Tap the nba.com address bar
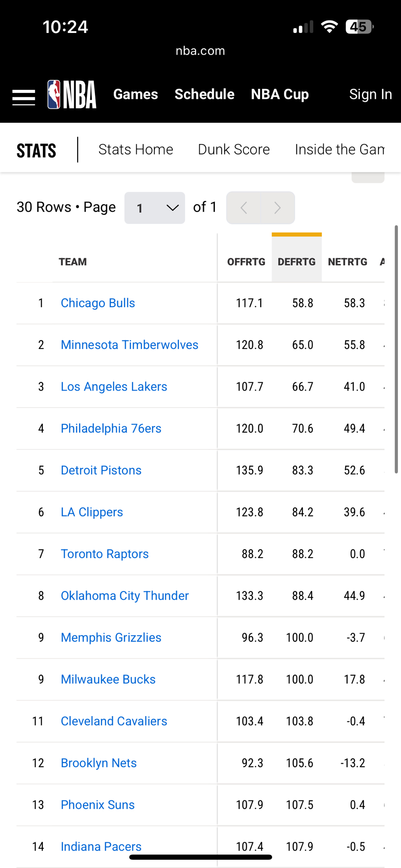The image size is (401, 868). tap(200, 51)
